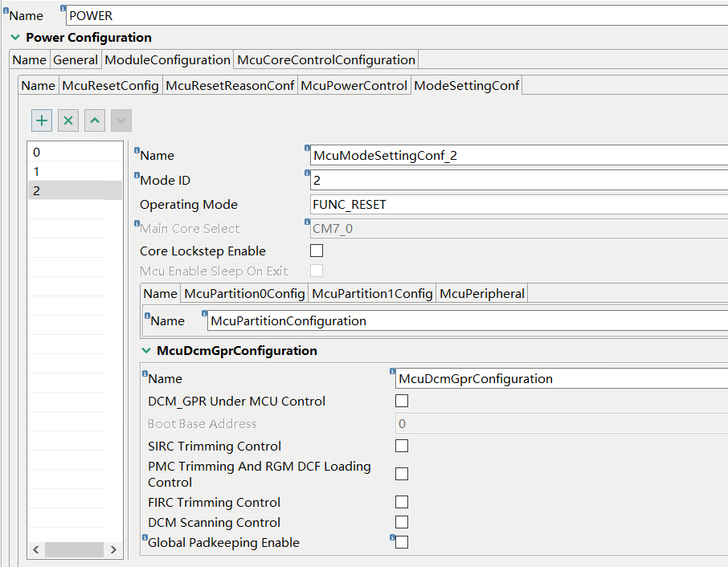Add a new mode setting entry
The image size is (728, 567).
tap(41, 120)
